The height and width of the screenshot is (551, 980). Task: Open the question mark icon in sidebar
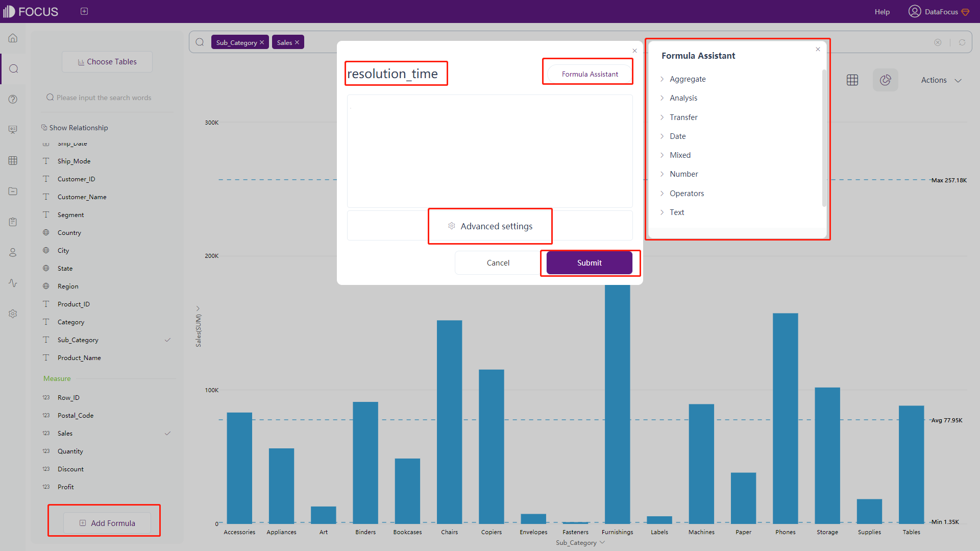click(x=13, y=99)
